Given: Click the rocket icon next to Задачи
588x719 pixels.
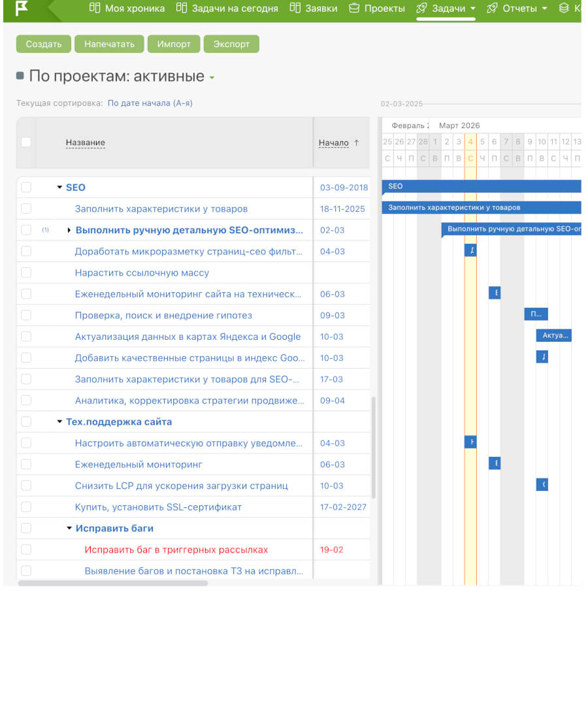Looking at the screenshot, I should pyautogui.click(x=422, y=8).
